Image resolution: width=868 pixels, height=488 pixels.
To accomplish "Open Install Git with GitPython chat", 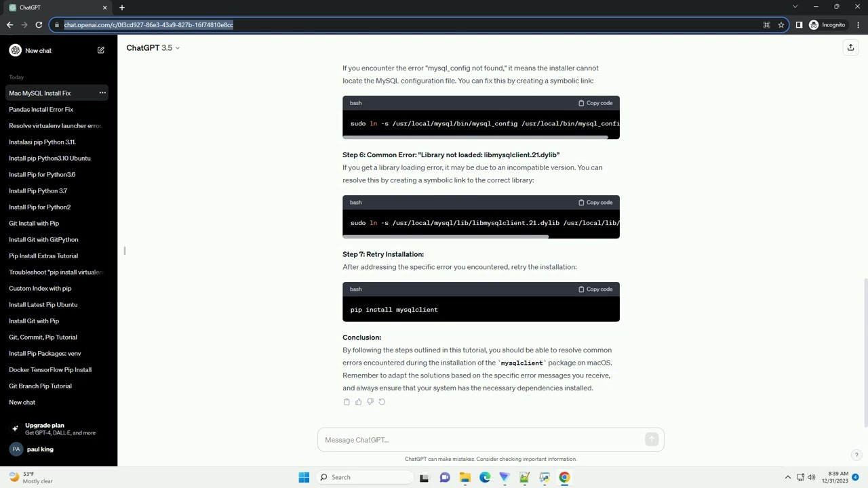I will (58, 239).
